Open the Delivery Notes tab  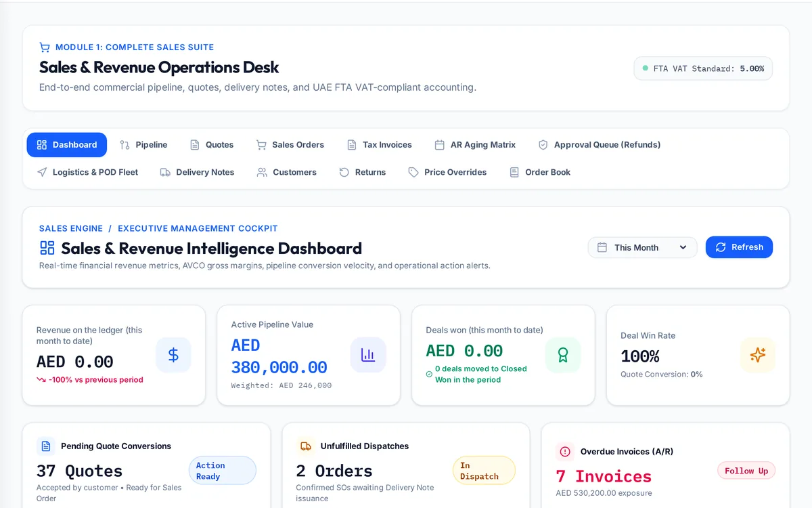point(198,172)
